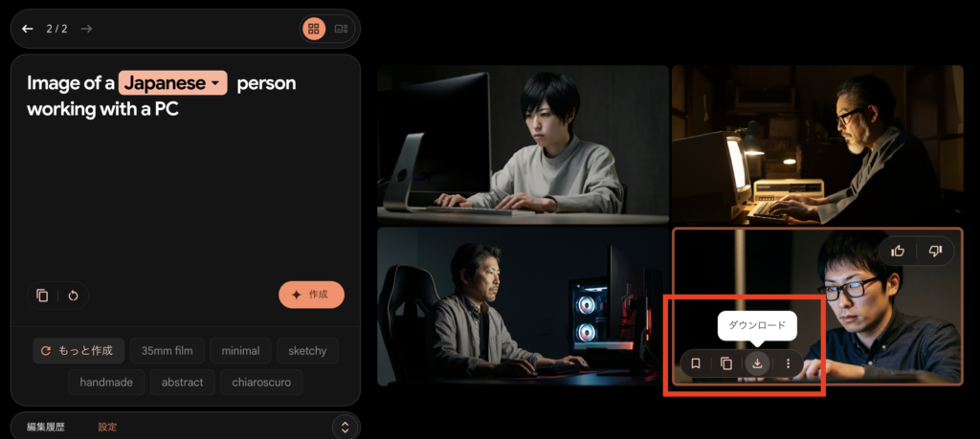
Task: Give thumbs down to the selected image
Action: (935, 251)
